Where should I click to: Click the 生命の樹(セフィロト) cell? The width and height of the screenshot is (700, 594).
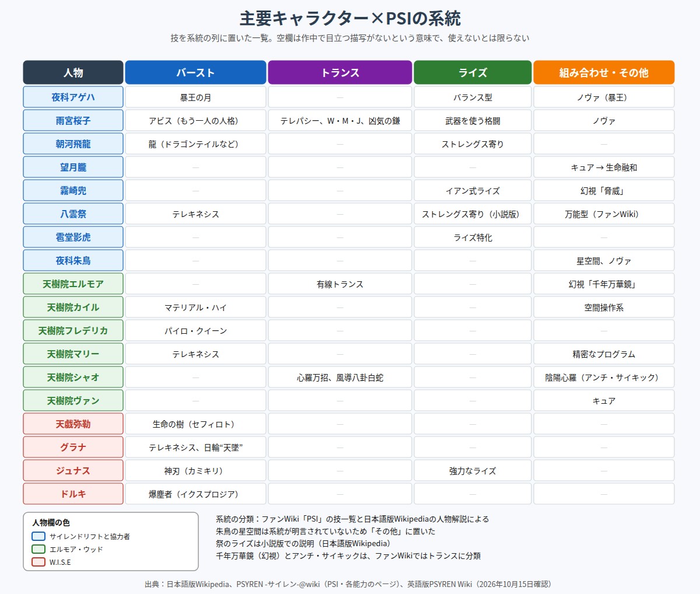[195, 424]
